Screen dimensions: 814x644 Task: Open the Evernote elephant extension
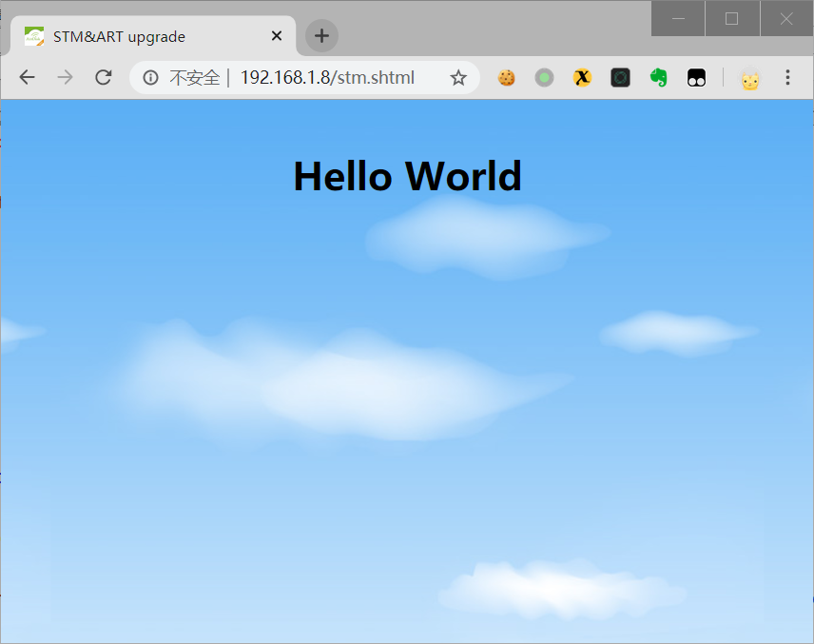tap(658, 78)
